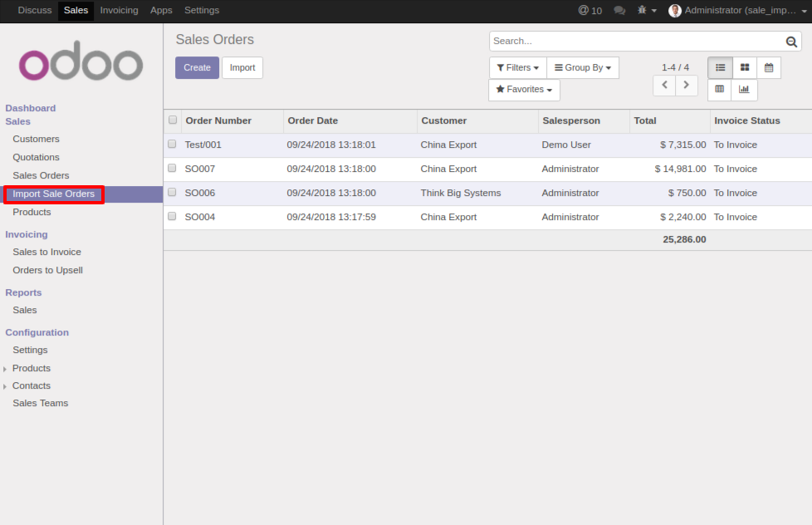The width and height of the screenshot is (812, 525).
Task: Click the search magnifier icon
Action: (x=792, y=42)
